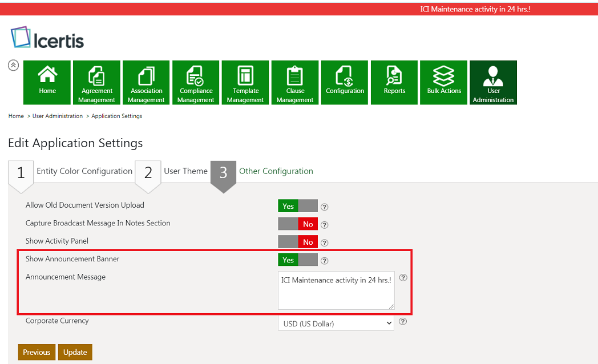Click the Bulk Actions tile

pos(444,82)
